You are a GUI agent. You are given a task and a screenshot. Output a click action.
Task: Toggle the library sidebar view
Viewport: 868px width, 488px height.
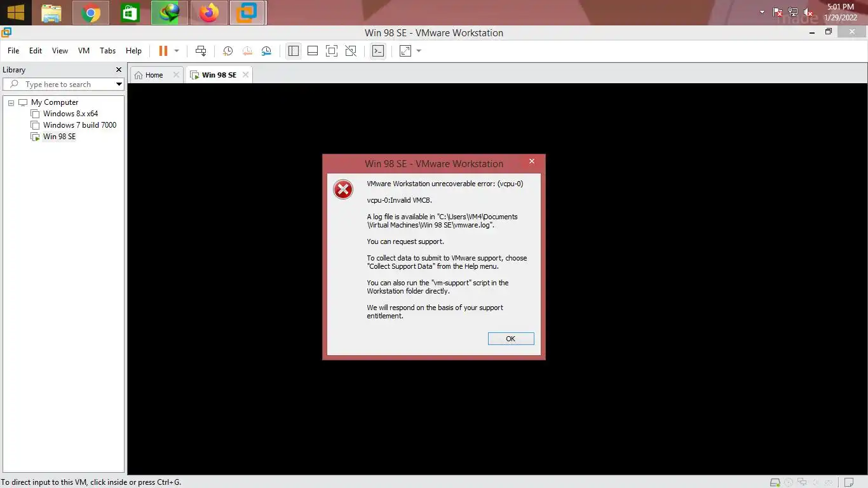(293, 51)
